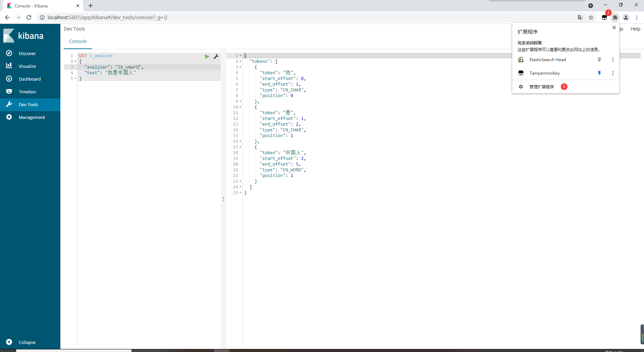The height and width of the screenshot is (352, 644).
Task: Run the request with the green play icon
Action: click(x=207, y=56)
